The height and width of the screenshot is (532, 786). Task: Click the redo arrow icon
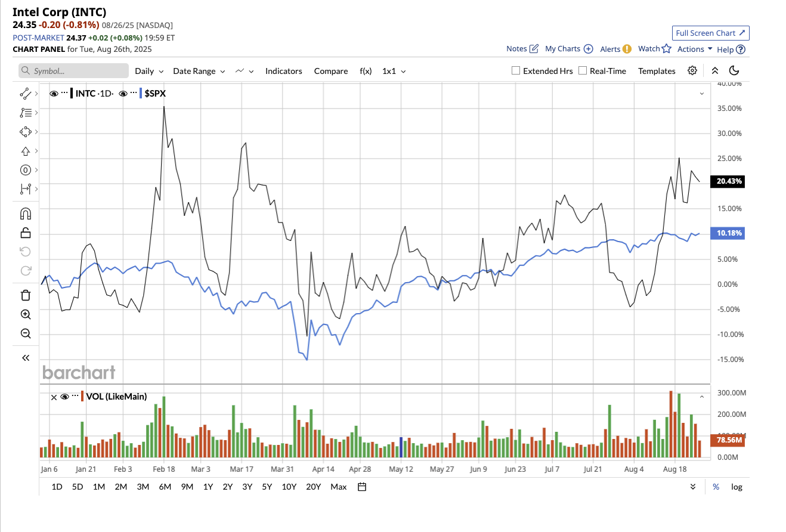pyautogui.click(x=26, y=270)
